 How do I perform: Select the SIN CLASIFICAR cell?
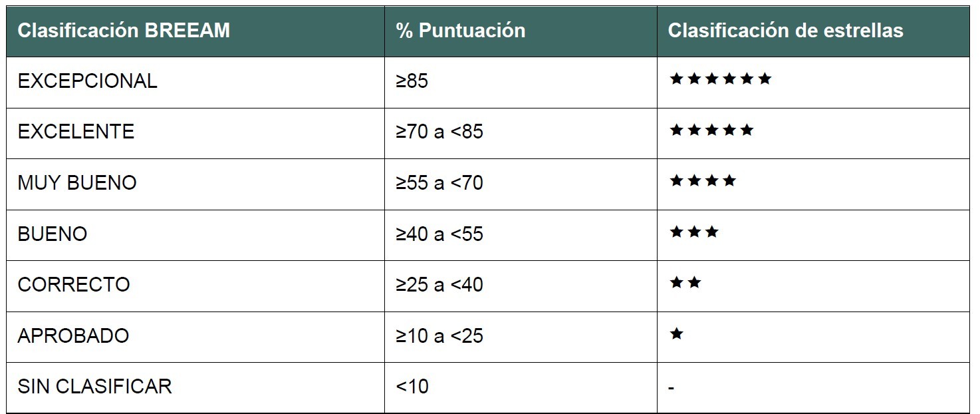click(x=195, y=387)
